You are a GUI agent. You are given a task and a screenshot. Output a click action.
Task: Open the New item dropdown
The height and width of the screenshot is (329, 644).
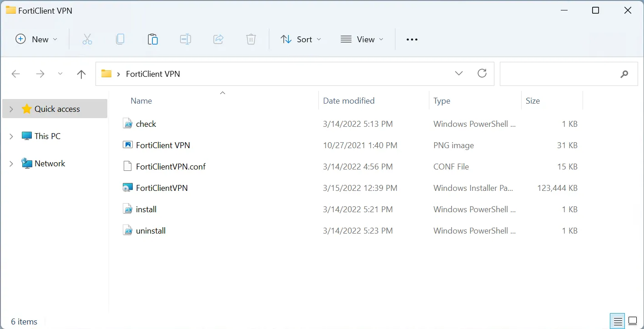coord(36,40)
